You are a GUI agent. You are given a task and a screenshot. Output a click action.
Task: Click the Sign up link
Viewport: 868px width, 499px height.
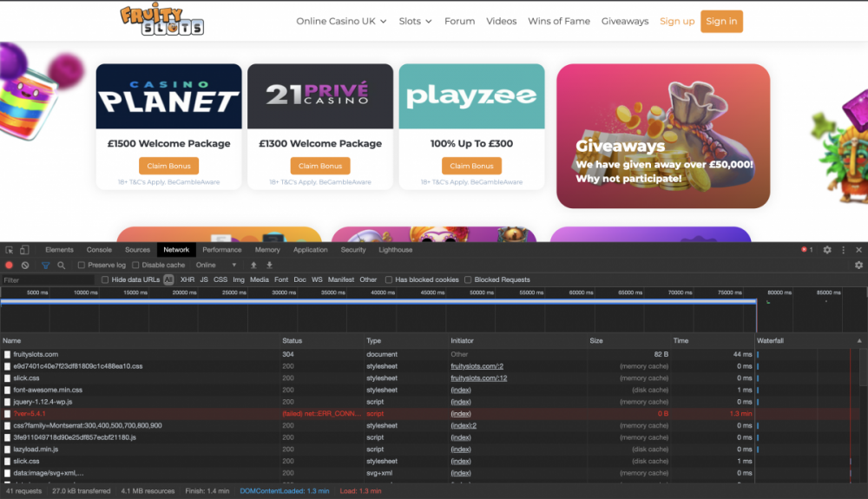[x=677, y=21]
